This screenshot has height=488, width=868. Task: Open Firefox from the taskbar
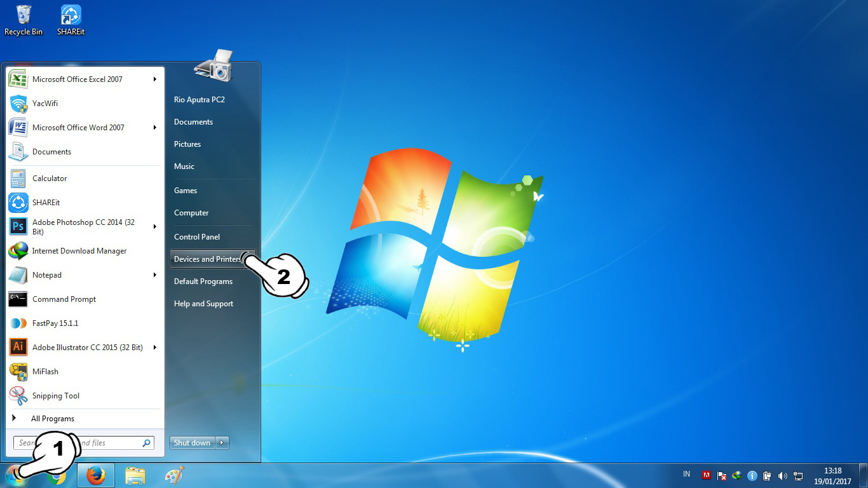point(95,475)
